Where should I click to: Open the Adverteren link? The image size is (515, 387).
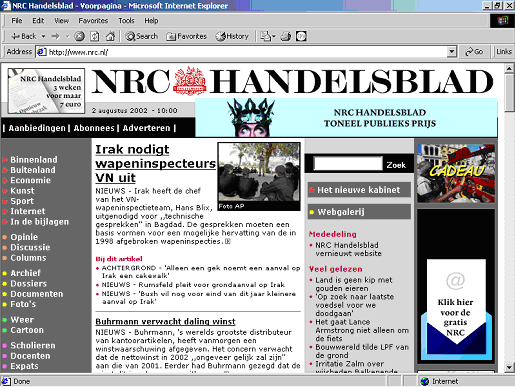coord(146,128)
